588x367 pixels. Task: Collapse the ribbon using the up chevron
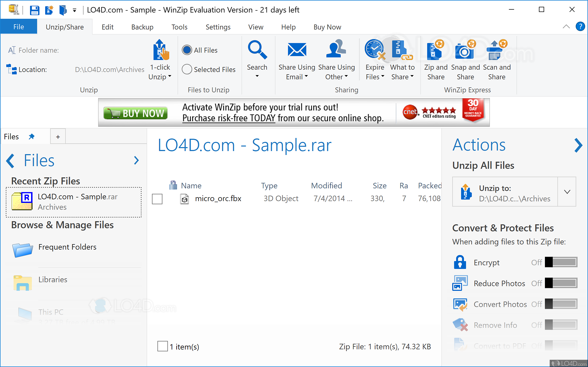click(x=566, y=27)
